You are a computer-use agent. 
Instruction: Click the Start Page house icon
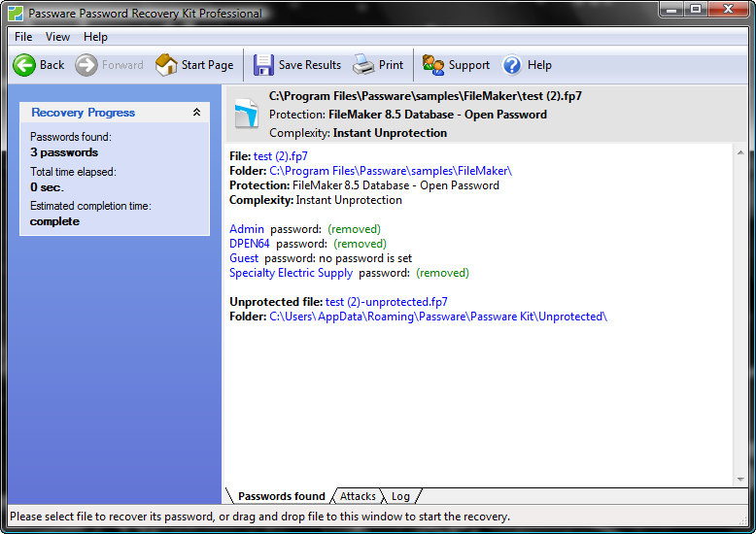pyautogui.click(x=166, y=65)
